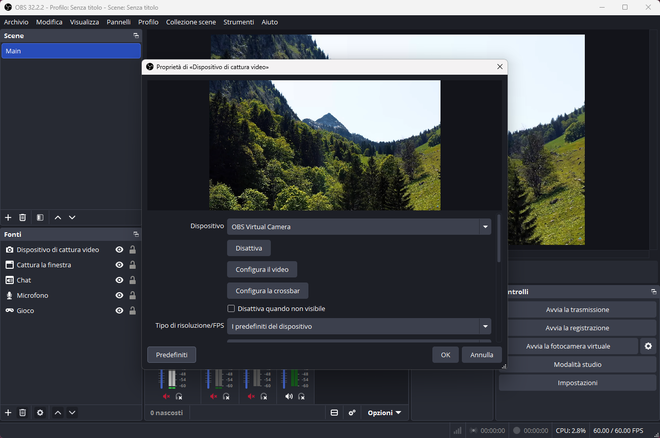Click the recording status circle in the status bar

point(516,430)
